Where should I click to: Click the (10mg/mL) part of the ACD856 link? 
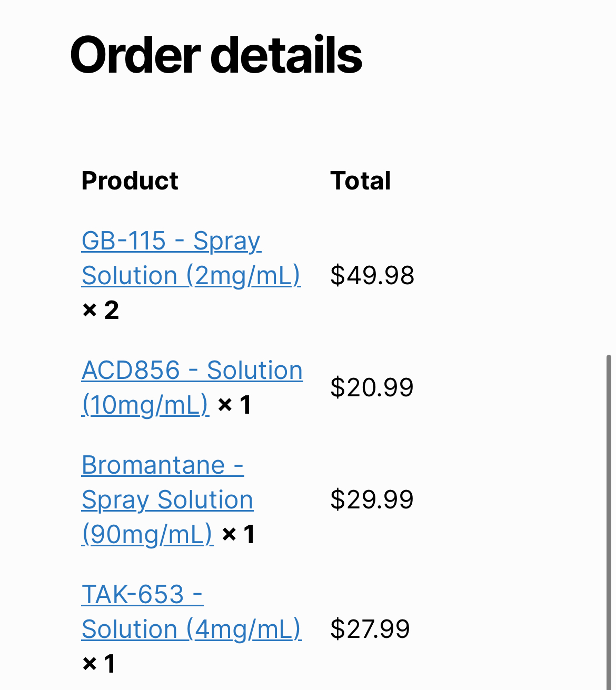145,405
